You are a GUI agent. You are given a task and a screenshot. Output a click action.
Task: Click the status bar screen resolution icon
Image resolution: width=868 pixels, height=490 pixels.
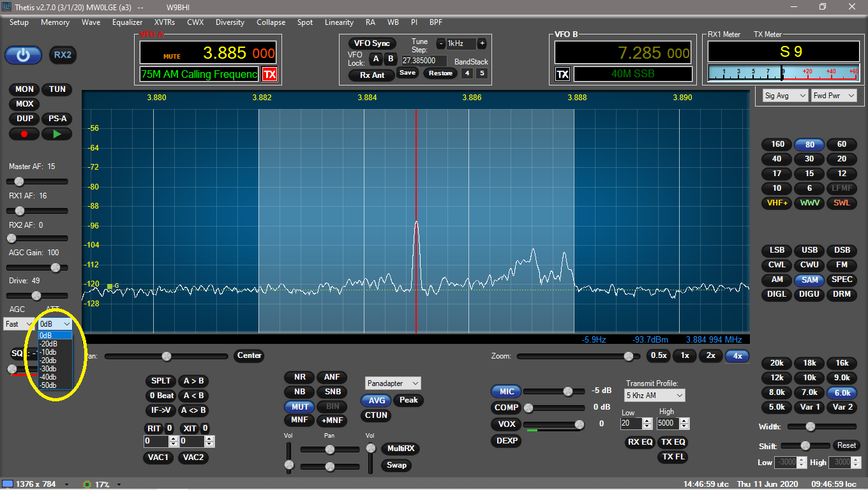click(7, 484)
